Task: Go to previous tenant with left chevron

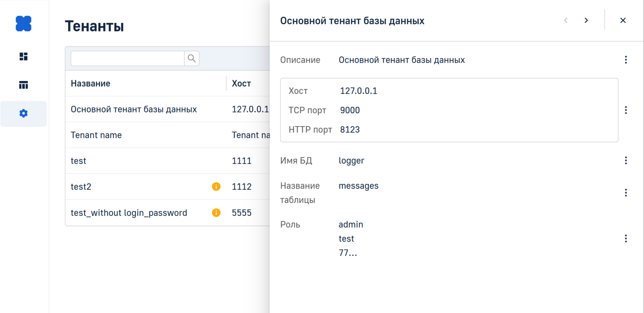Action: point(566,21)
